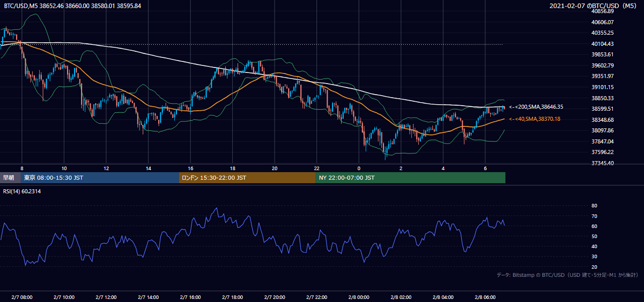This screenshot has width=644, height=302.
Task: Click RSI scale value 40
Action: 594,246
